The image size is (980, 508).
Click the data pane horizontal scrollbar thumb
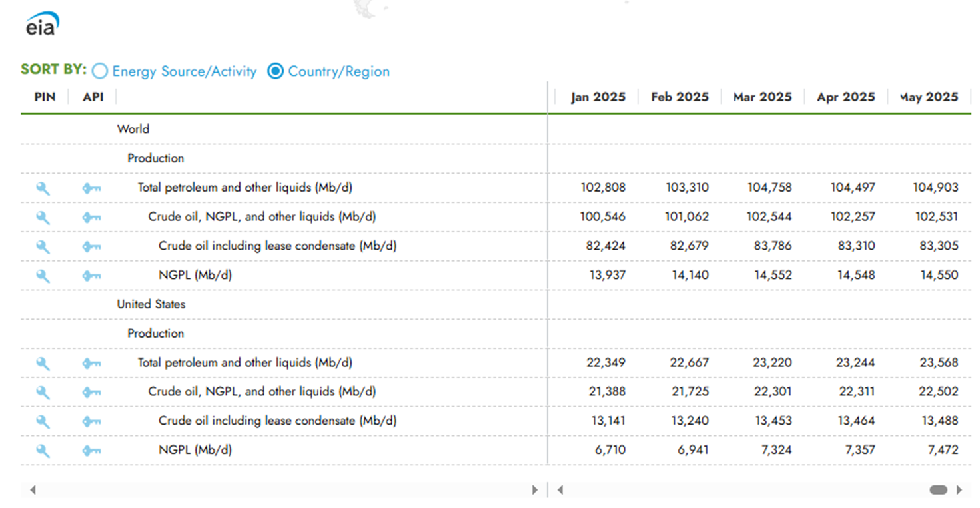[939, 490]
